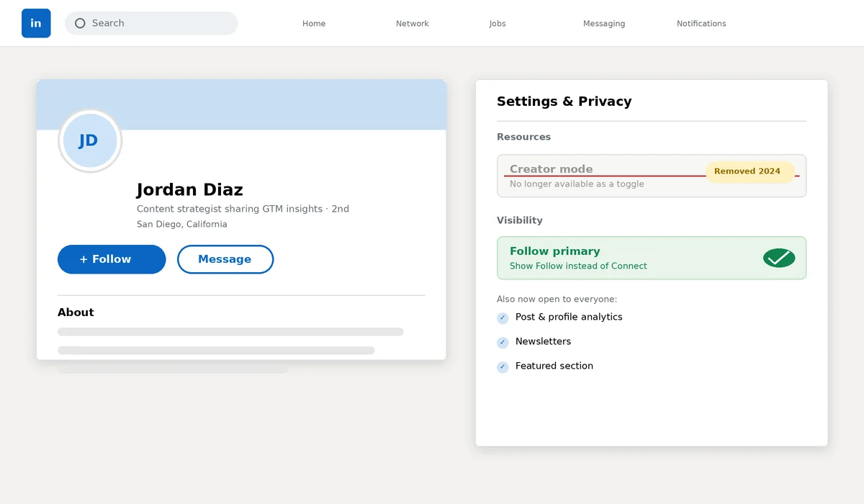Click the Post & profile analytics check icon
Viewport: 864px width, 504px height.
click(503, 318)
